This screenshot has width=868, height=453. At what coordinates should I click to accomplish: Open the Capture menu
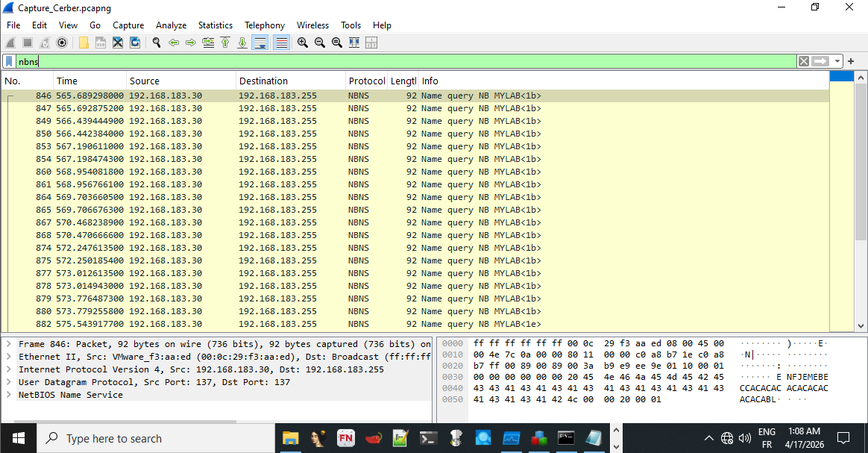click(x=128, y=25)
